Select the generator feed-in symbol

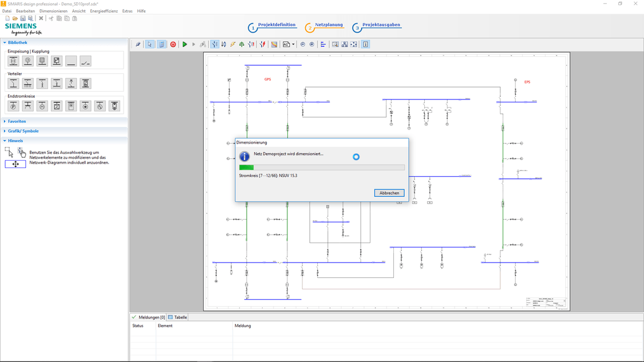tap(27, 61)
